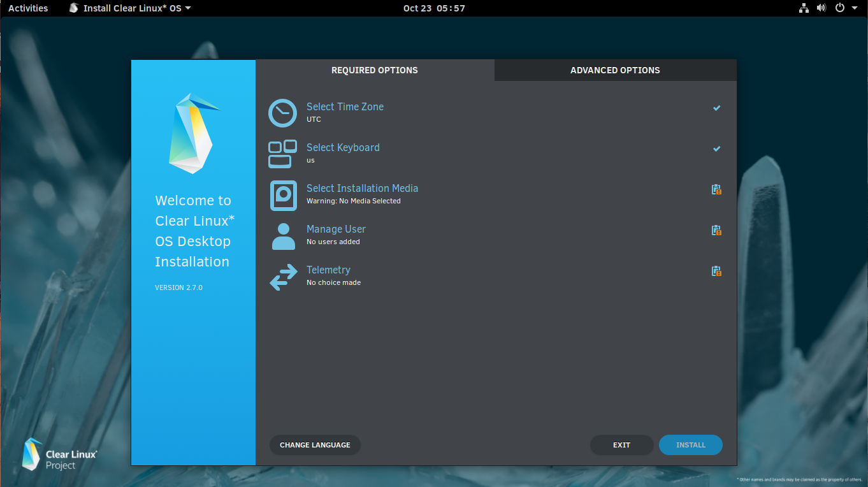Open Select Installation Media option
Screen dimensions: 868x487
point(496,194)
